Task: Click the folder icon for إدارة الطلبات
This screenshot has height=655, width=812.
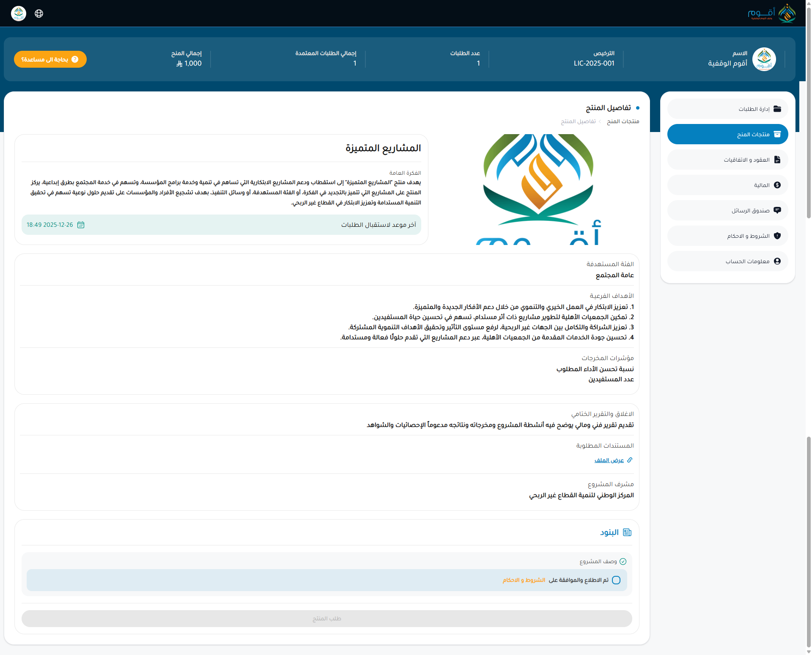Action: (777, 109)
